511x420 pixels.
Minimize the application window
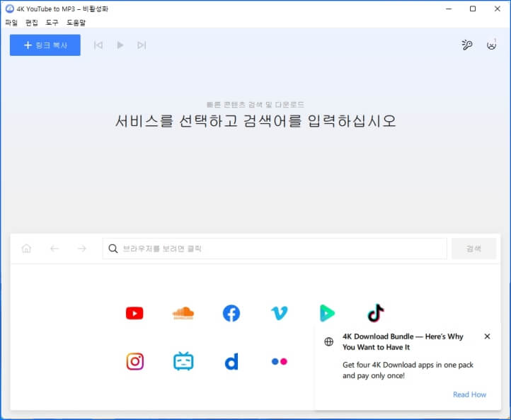(449, 8)
